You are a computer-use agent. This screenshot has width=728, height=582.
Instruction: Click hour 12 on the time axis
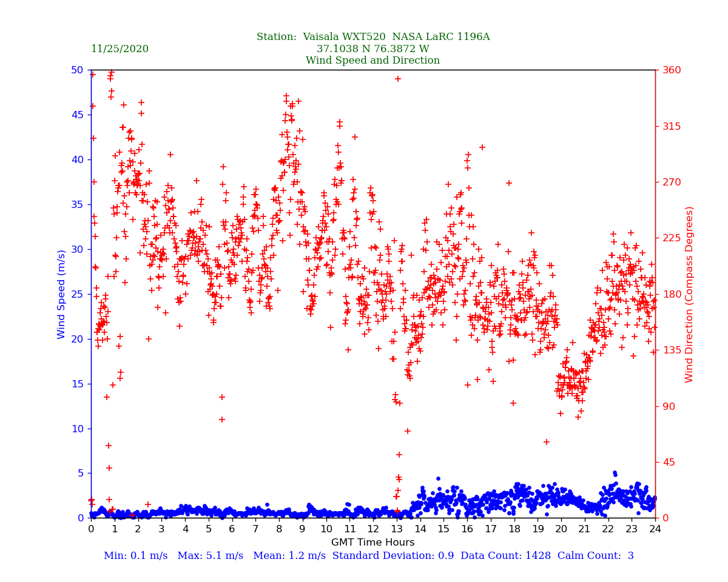(373, 529)
